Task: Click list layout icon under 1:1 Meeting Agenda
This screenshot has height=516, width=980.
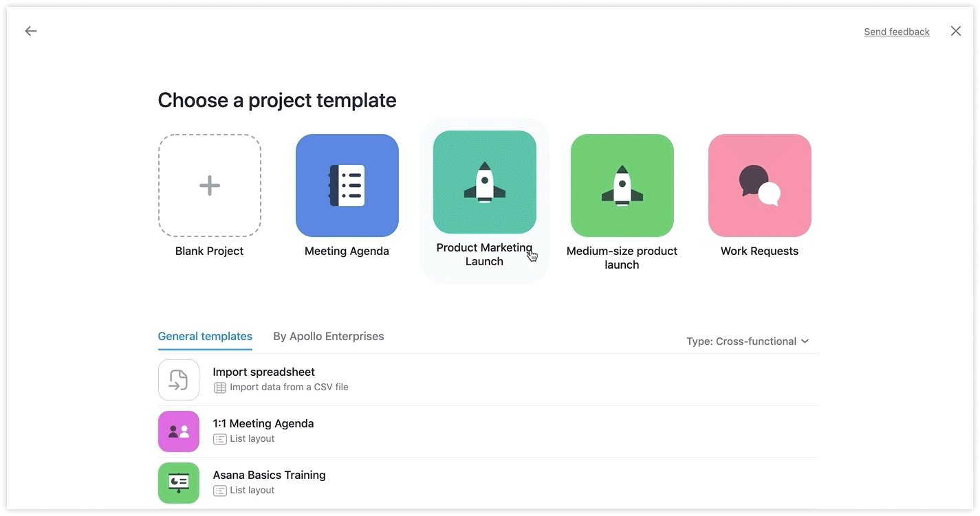Action: coord(220,439)
